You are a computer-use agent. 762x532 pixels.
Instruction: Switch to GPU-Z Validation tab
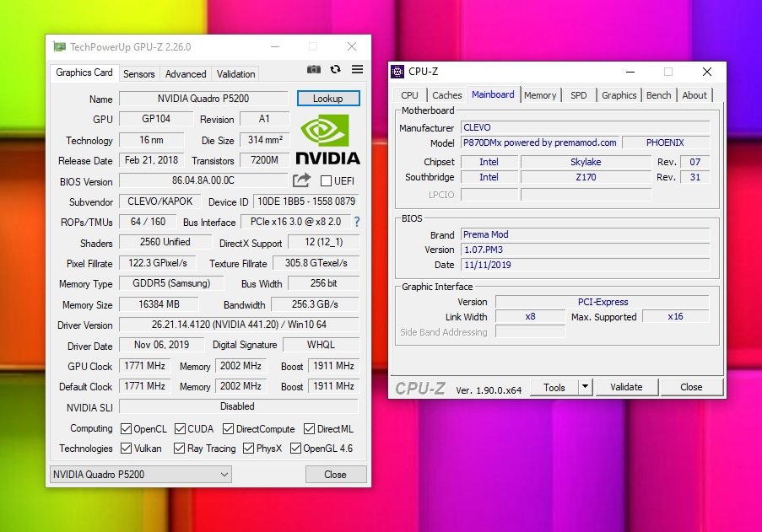pos(235,74)
